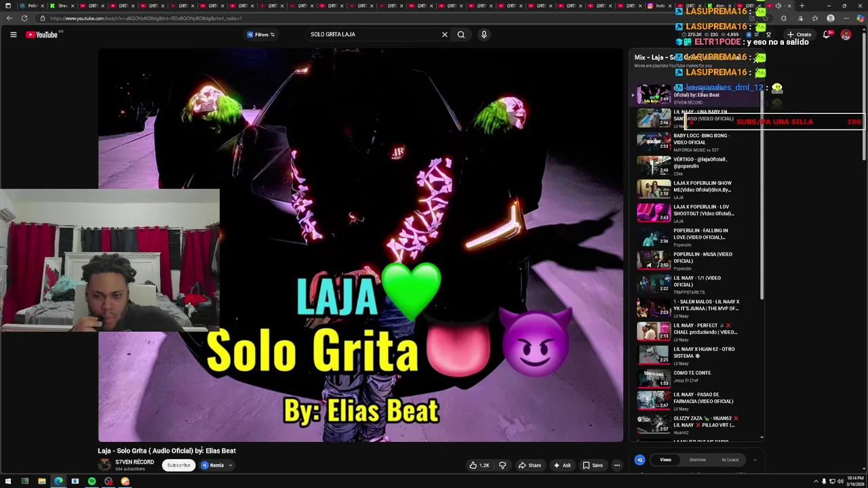Image resolution: width=868 pixels, height=488 pixels.
Task: Click the Remix button
Action: click(212, 466)
